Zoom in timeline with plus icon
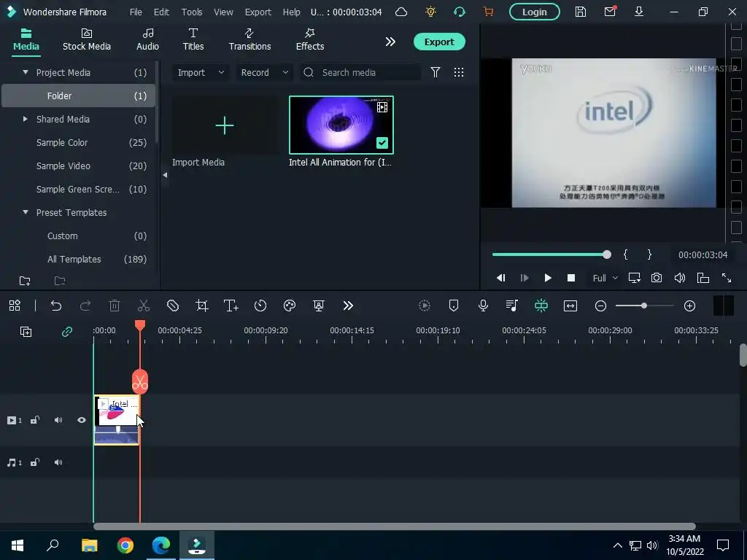747x560 pixels. [690, 306]
